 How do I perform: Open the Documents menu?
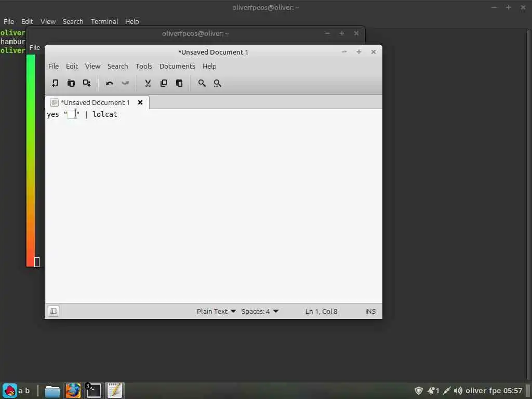click(177, 66)
